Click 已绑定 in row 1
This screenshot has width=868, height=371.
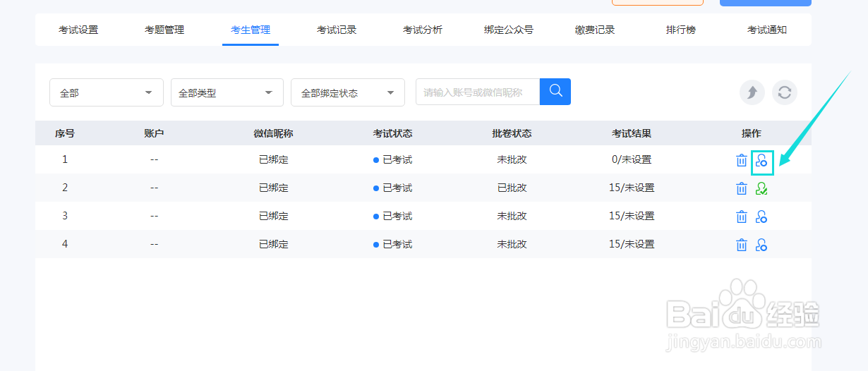point(274,159)
